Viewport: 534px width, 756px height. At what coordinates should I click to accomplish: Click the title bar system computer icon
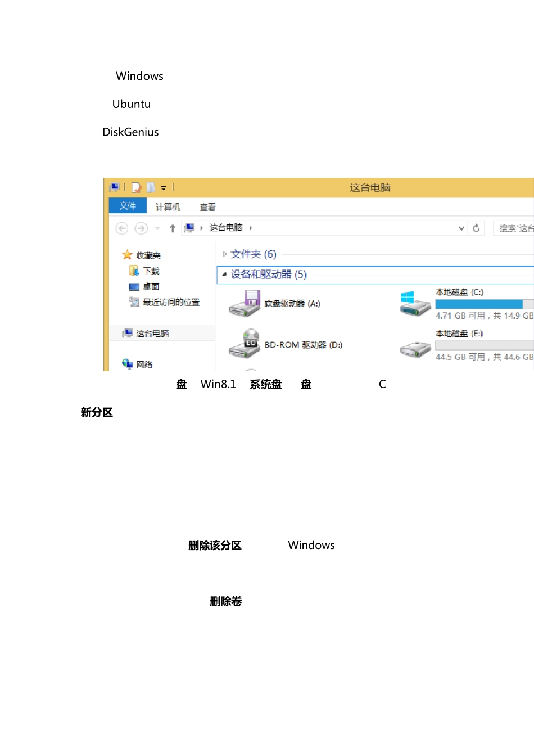pyautogui.click(x=115, y=187)
